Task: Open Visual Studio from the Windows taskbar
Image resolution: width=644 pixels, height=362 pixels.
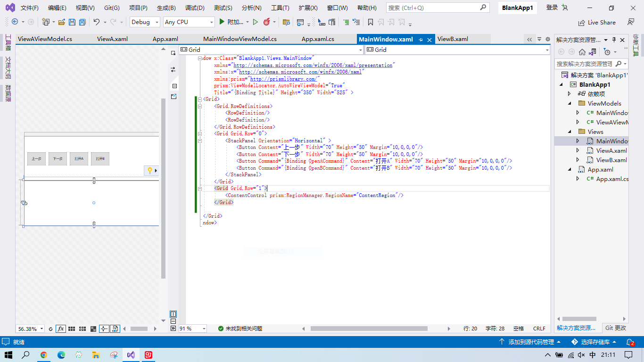Action: pos(132,355)
